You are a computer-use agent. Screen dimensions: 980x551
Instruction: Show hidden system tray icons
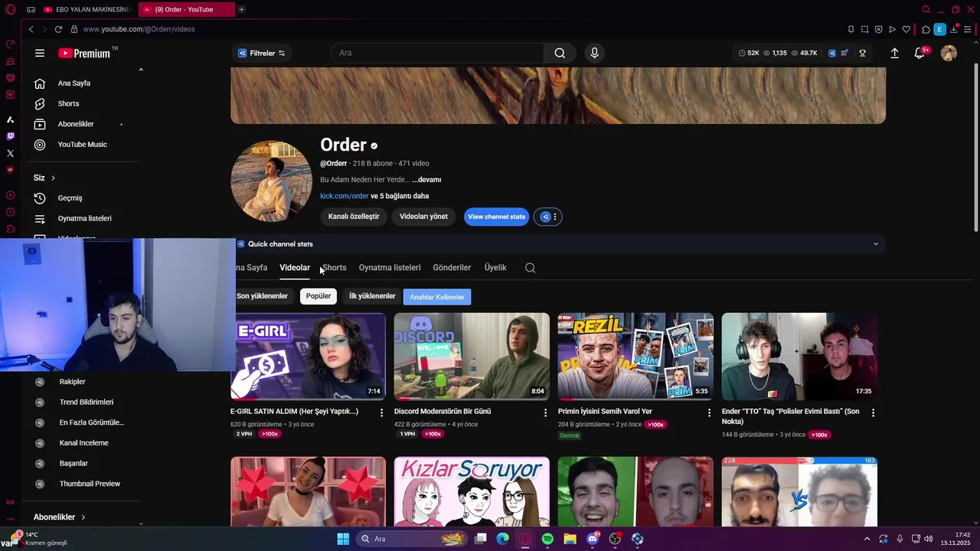[x=867, y=539]
